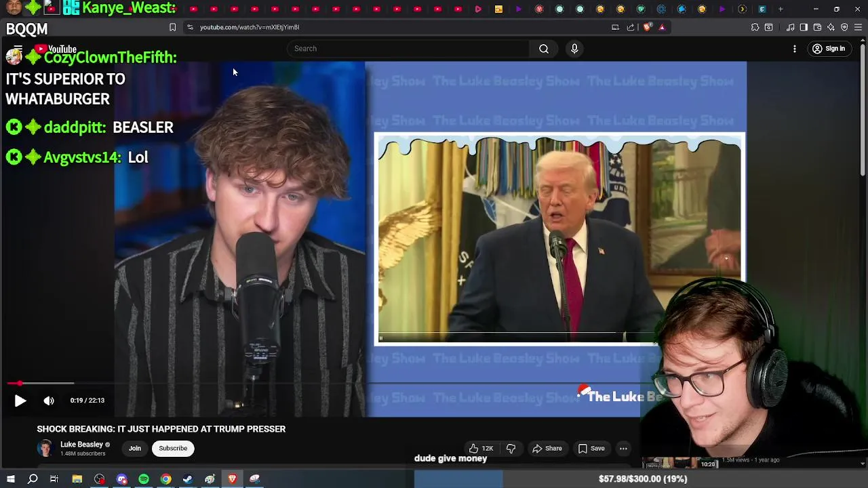Open the paint palette app on taskbar
The height and width of the screenshot is (488, 868).
(210, 479)
